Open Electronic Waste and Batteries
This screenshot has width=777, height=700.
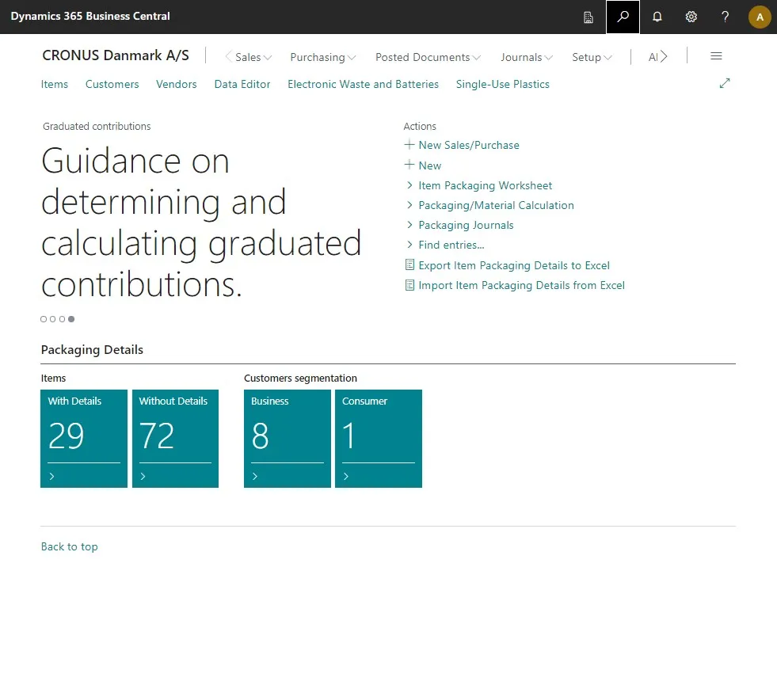364,84
